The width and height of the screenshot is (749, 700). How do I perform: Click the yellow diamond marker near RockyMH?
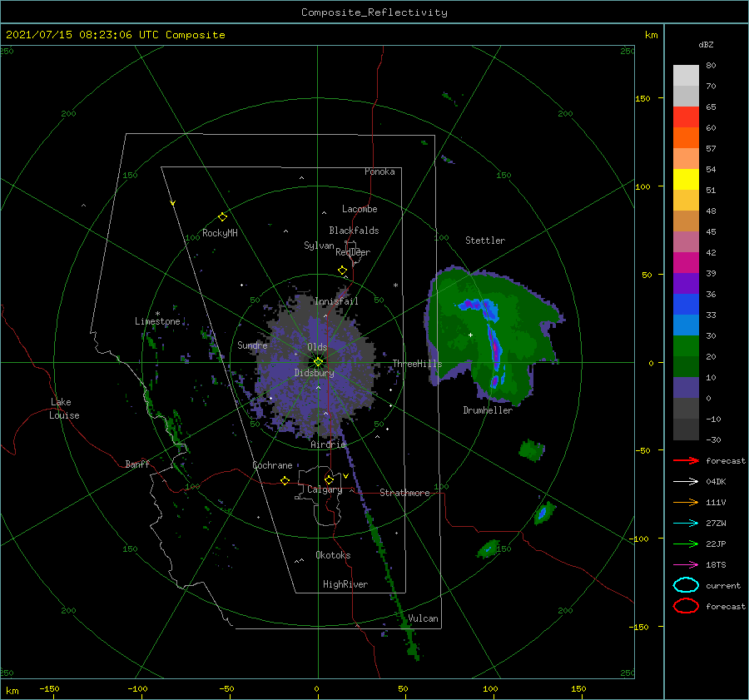222,217
